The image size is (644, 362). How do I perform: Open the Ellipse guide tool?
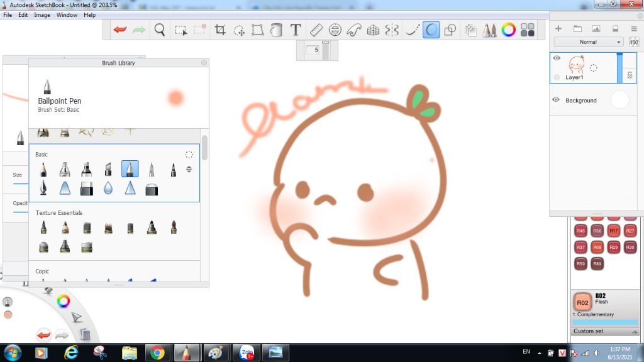click(335, 30)
